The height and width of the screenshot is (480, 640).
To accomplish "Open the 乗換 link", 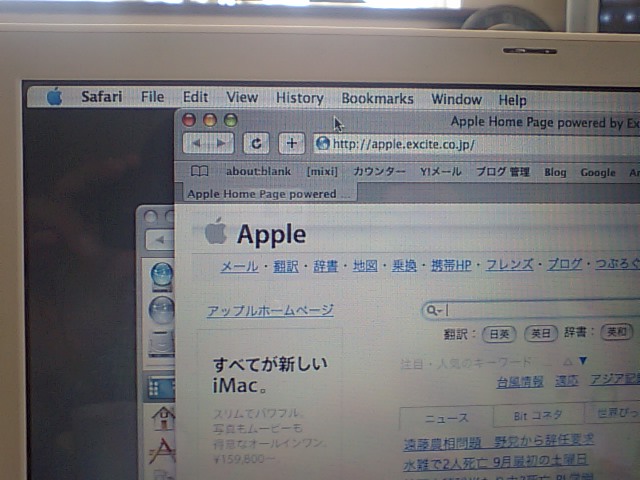I will coord(404,266).
